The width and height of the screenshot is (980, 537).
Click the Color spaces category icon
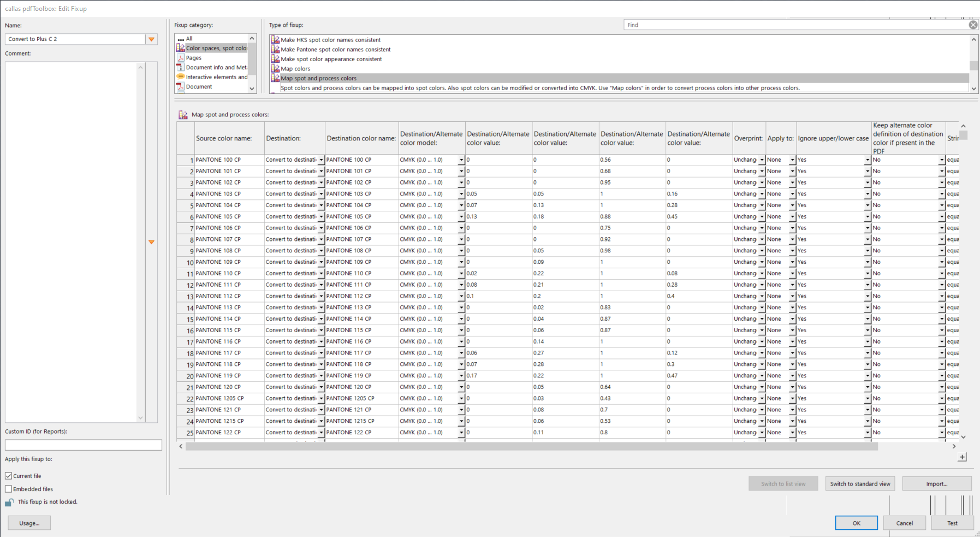coord(180,48)
